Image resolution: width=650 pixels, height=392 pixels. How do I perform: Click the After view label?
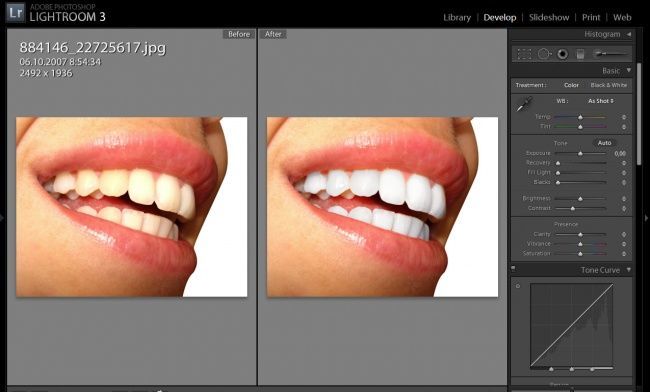273,34
